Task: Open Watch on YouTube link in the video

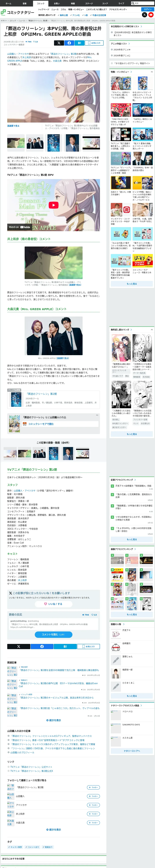Action: [x=20, y=227]
